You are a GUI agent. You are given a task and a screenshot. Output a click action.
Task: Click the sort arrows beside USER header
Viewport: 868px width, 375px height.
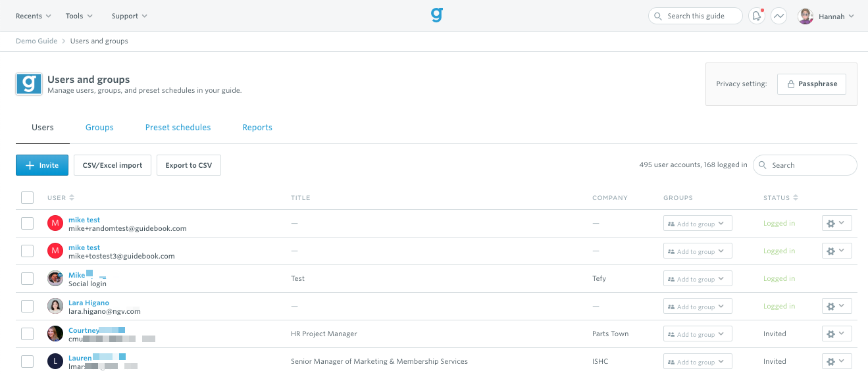click(x=72, y=197)
